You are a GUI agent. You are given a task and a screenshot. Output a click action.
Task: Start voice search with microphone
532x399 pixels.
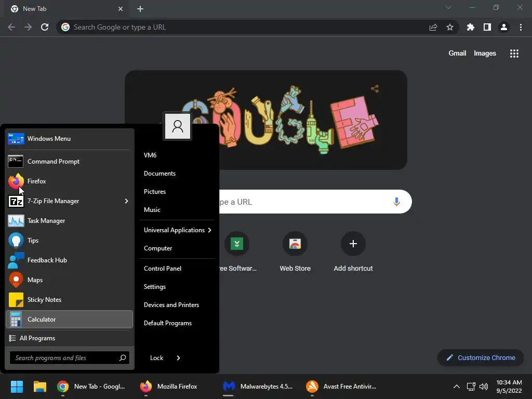pyautogui.click(x=396, y=202)
